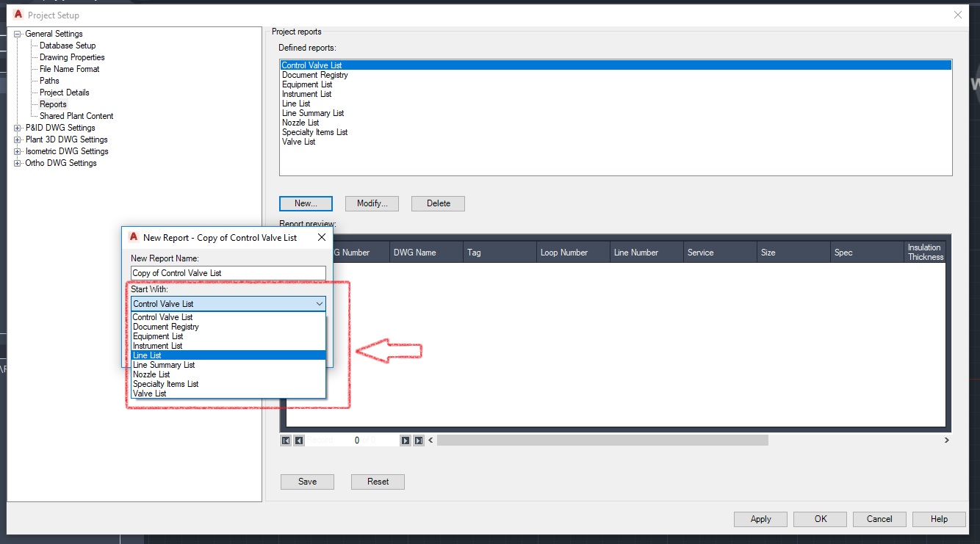Expand Plant 3D DWG Settings
This screenshot has height=544, width=980.
click(x=16, y=139)
